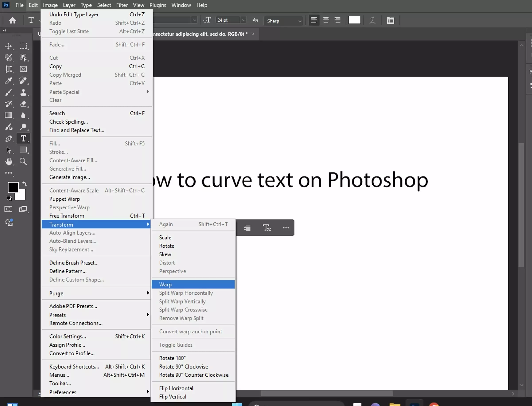This screenshot has height=406, width=532.
Task: Choose the Clone Stamp tool
Action: pyautogui.click(x=24, y=93)
